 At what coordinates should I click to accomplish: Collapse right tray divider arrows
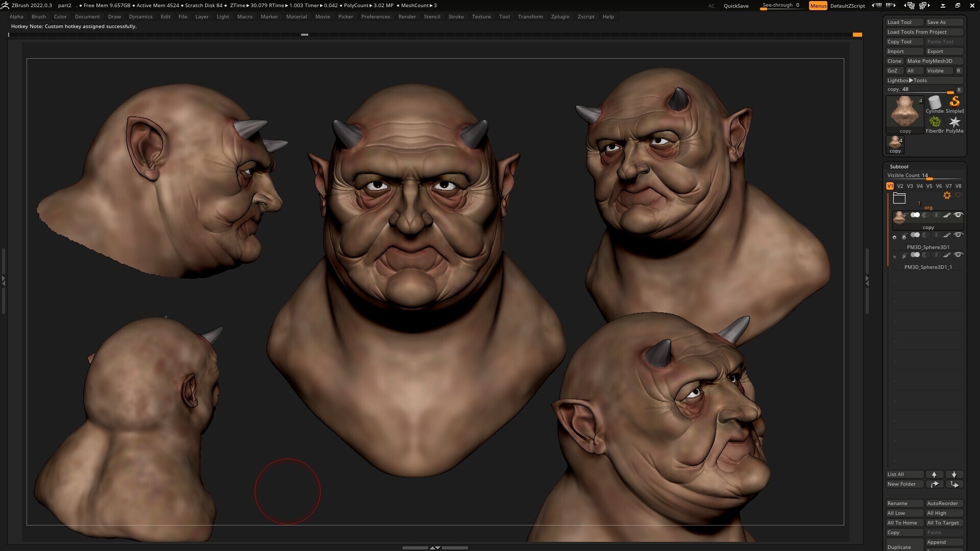coord(867,281)
